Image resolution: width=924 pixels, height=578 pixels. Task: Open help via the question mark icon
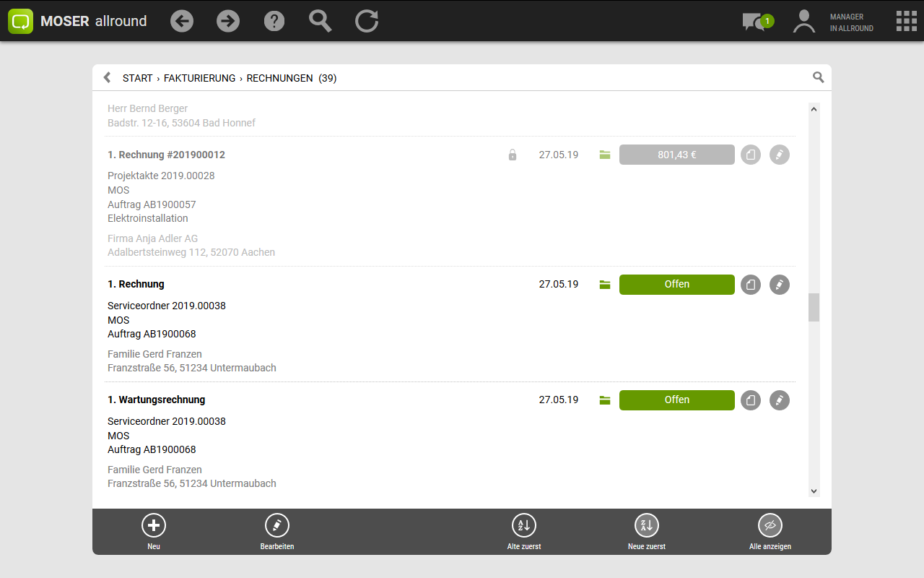pos(274,21)
